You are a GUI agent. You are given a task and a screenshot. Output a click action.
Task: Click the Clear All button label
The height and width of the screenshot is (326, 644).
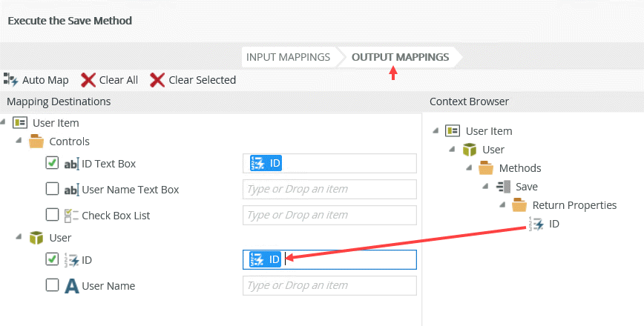tap(119, 80)
